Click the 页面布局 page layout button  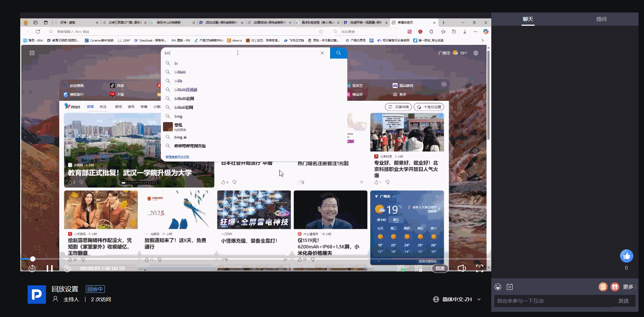click(399, 107)
